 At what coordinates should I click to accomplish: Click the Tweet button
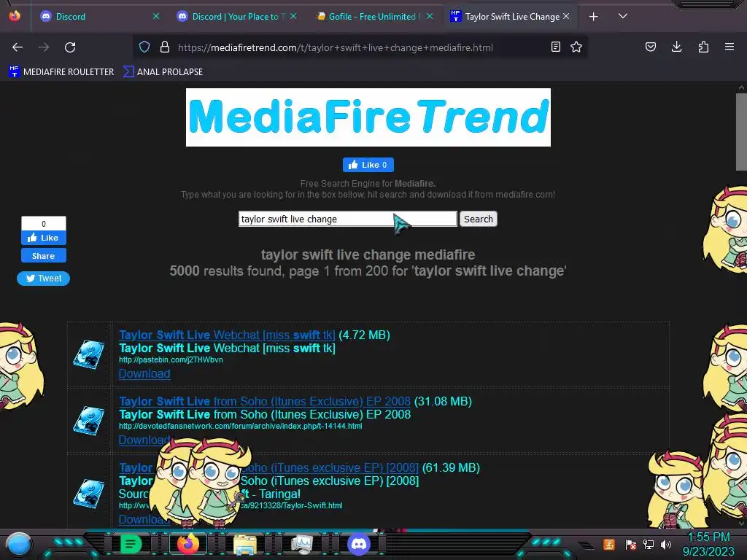(43, 279)
